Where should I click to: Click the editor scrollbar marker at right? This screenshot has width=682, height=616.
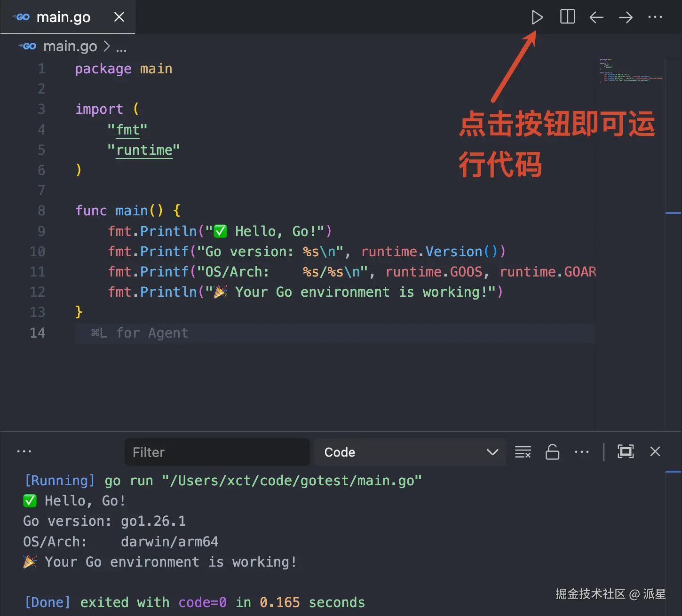tap(674, 213)
